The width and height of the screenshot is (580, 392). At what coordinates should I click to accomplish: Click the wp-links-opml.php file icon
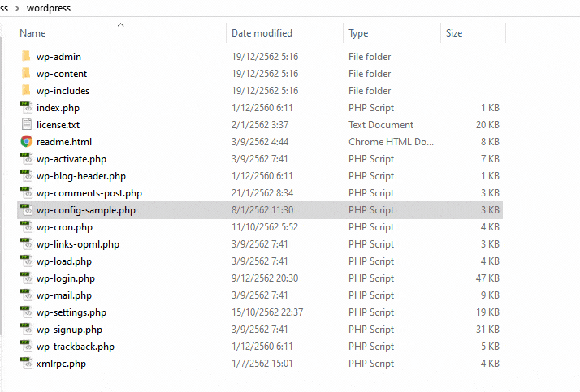[x=26, y=243]
